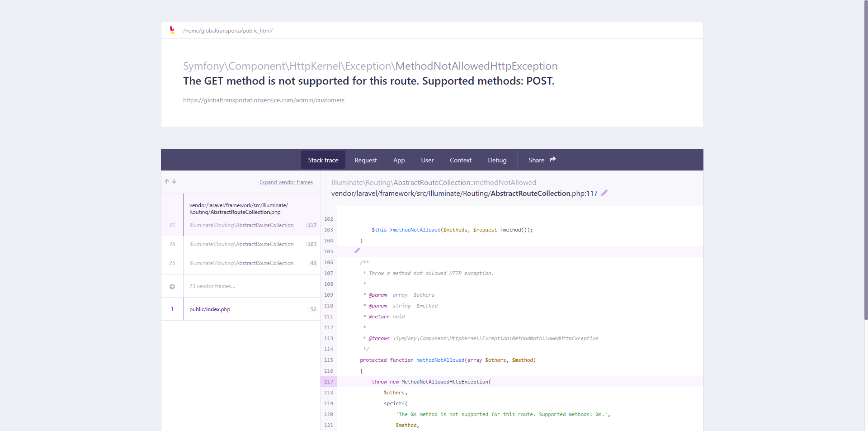
Task: Select stack frame 25 AbstractRouteCollection :40
Action: pyautogui.click(x=241, y=263)
